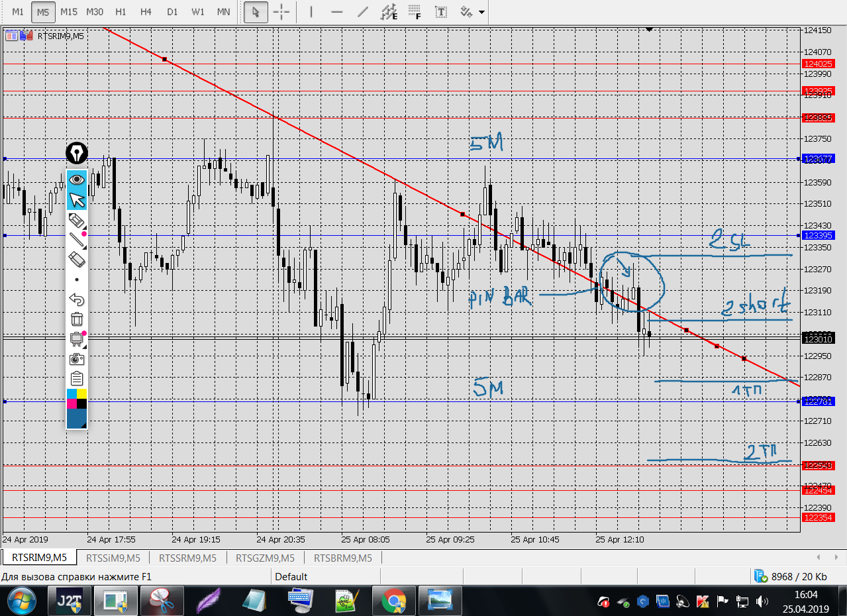Capture screenshot with camera icon
847x616 pixels.
tap(77, 359)
